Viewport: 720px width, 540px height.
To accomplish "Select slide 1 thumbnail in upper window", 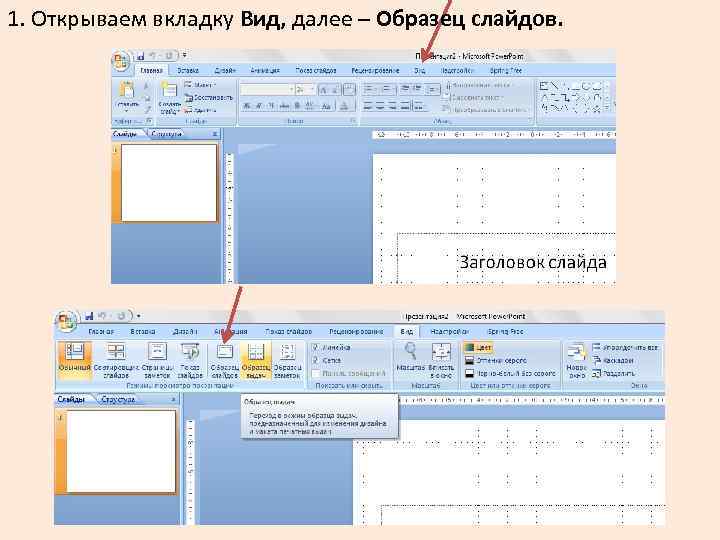I will tap(169, 183).
